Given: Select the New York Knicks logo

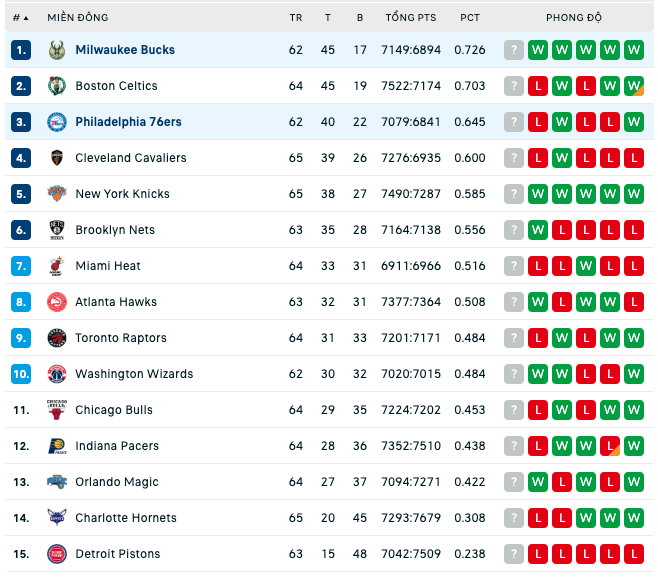Looking at the screenshot, I should click(x=57, y=194).
